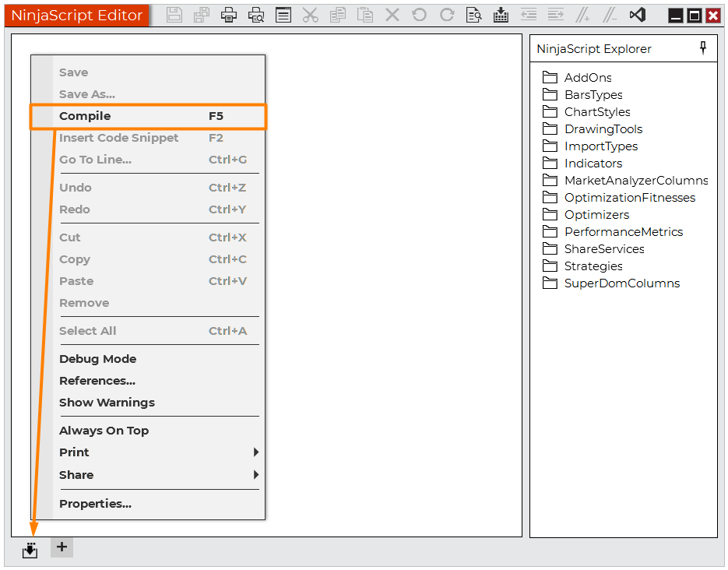Image resolution: width=728 pixels, height=570 pixels.
Task: Click the Properties list icon in toolbar
Action: (x=283, y=15)
